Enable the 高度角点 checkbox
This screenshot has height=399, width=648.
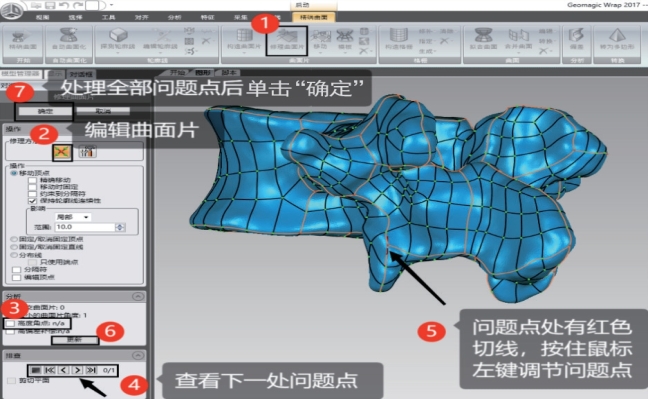tap(10, 323)
